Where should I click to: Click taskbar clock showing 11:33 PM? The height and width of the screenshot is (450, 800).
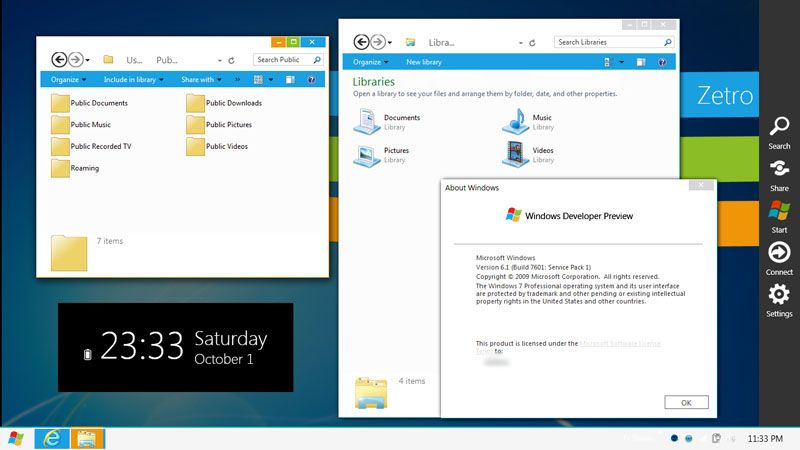coord(765,439)
